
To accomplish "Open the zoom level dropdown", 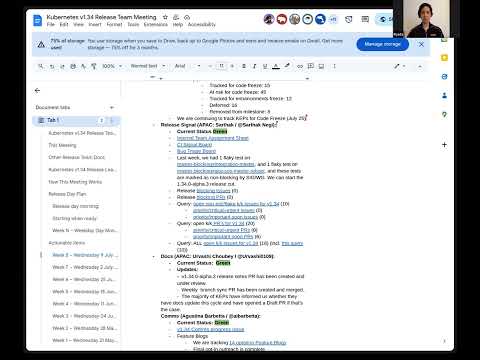I will 112,66.
